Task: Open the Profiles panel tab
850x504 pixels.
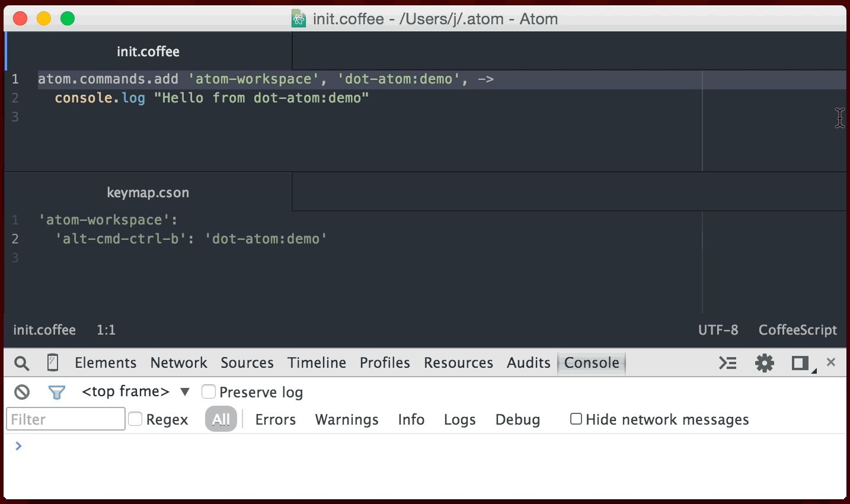Action: tap(385, 362)
